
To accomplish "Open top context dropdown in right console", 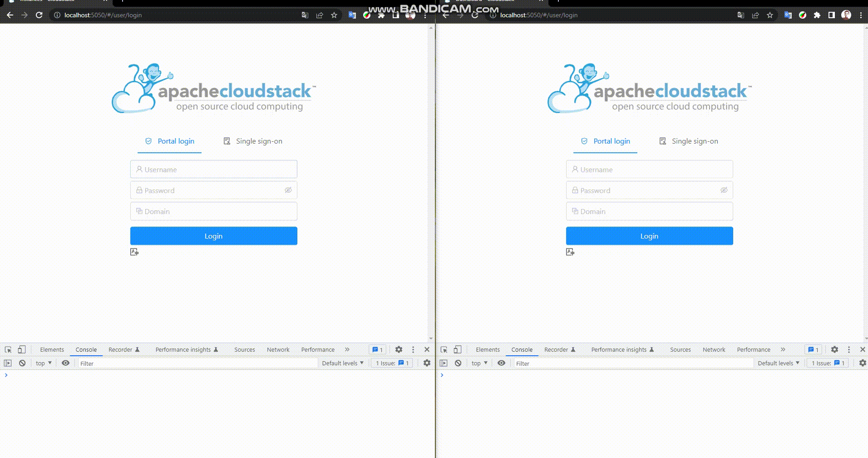I will (479, 363).
